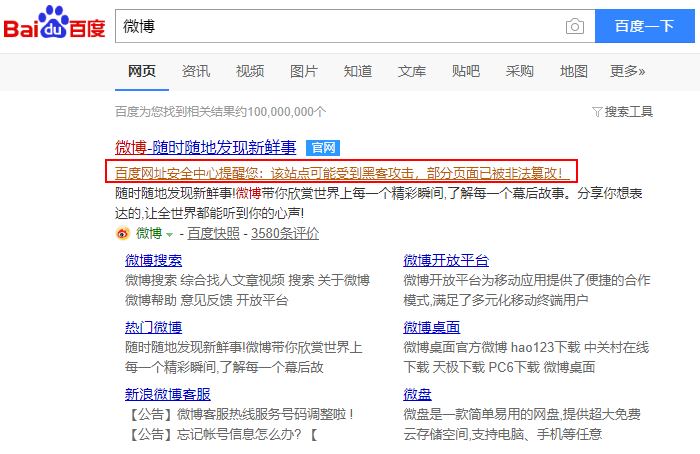Switch to the 资讯 tab
This screenshot has height=454, width=700.
coord(196,71)
